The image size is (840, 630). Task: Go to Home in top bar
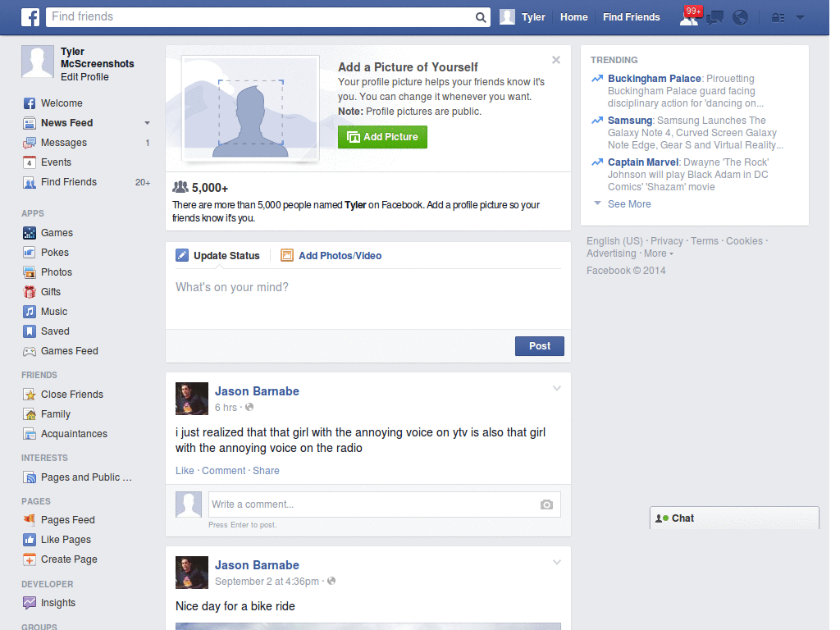tap(573, 17)
